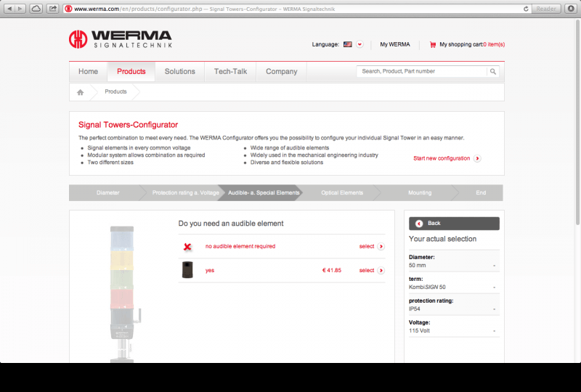The width and height of the screenshot is (581, 392).
Task: Click the red shopping cart icon
Action: coord(432,44)
